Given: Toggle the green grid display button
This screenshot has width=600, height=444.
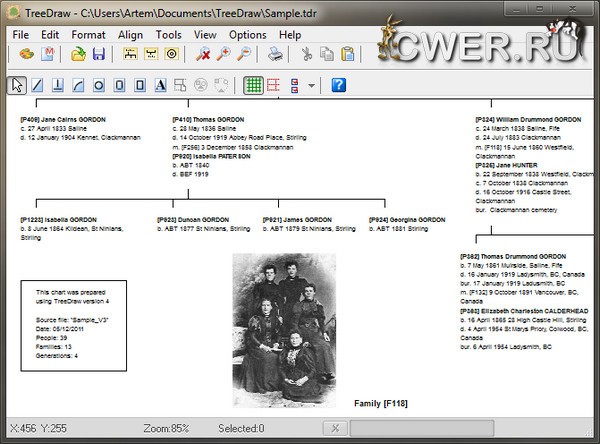Looking at the screenshot, I should 254,85.
